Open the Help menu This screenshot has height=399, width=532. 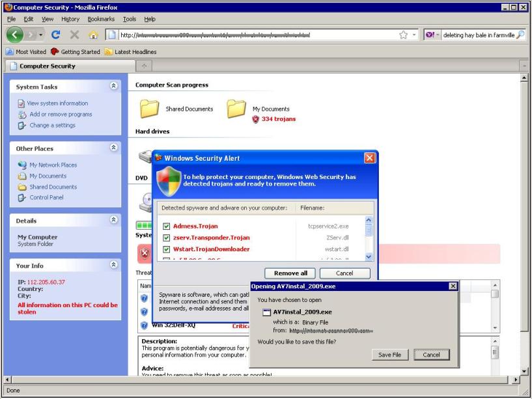150,19
